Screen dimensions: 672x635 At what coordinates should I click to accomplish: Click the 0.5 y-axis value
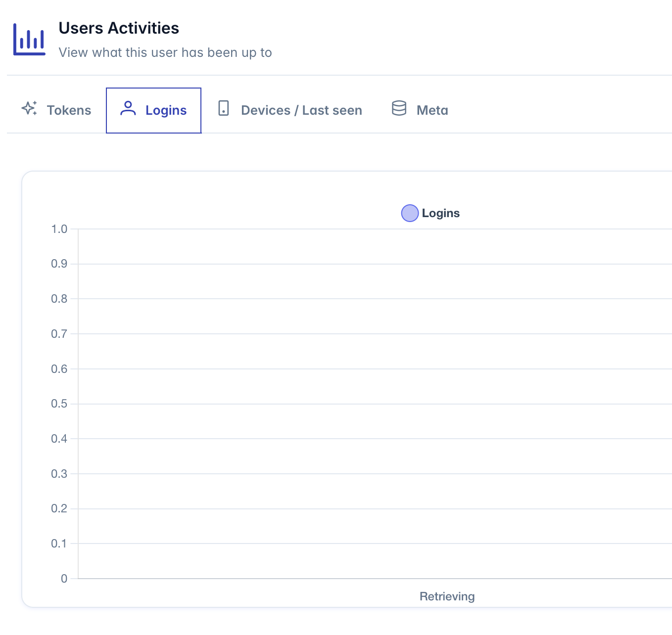click(x=59, y=404)
